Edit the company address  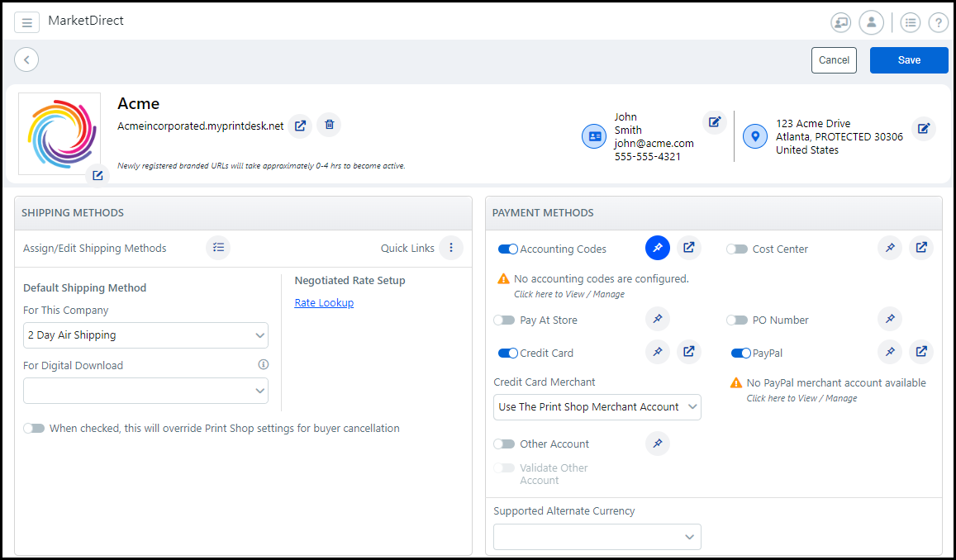pyautogui.click(x=924, y=128)
